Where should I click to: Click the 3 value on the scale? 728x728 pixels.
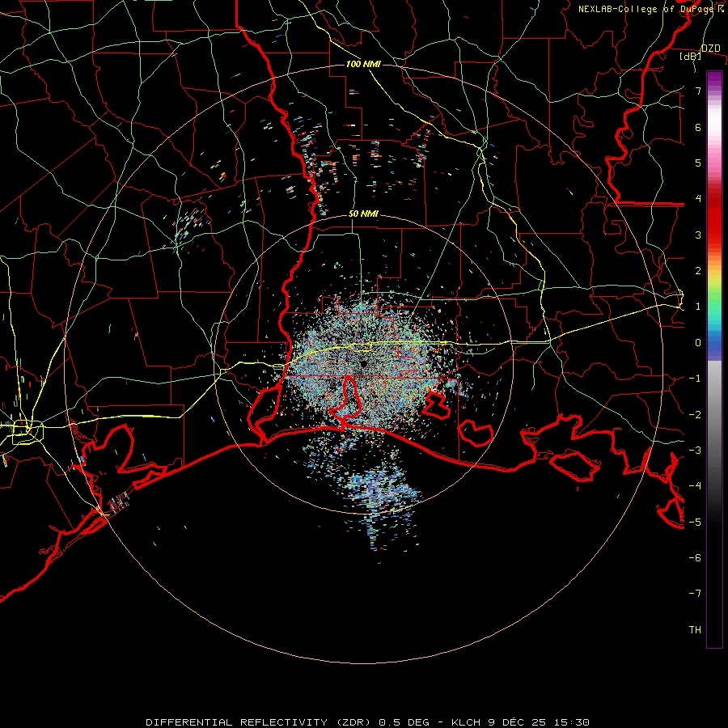coord(698,235)
